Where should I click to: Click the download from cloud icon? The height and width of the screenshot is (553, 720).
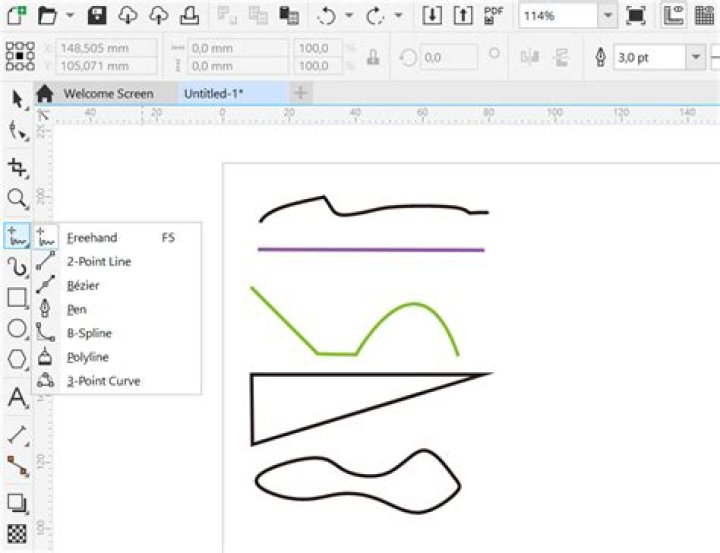point(128,15)
